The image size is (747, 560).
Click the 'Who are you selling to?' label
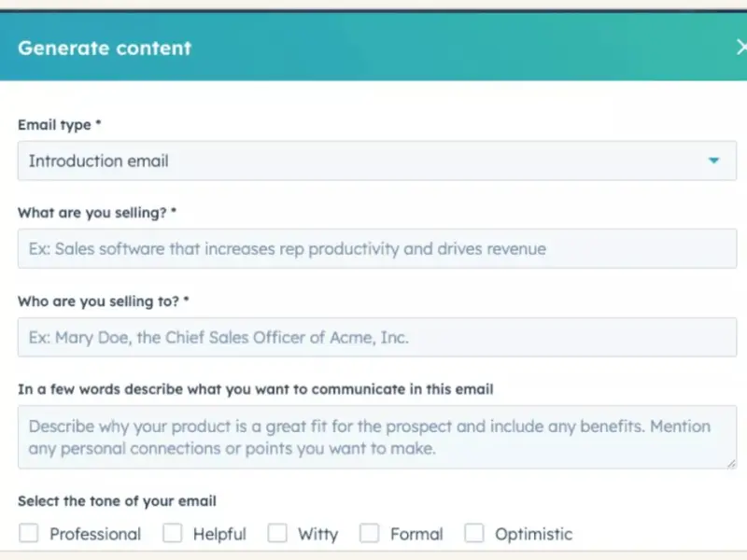pos(103,301)
